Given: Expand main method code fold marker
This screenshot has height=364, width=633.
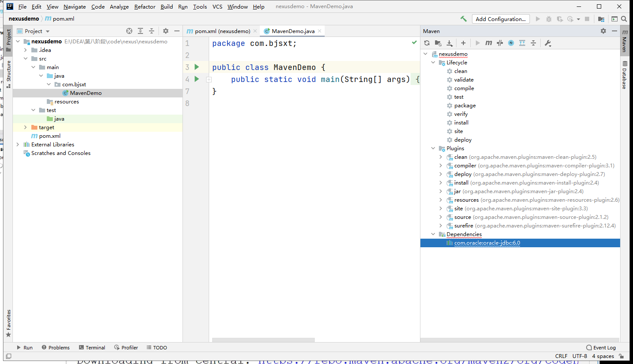Looking at the screenshot, I should [x=209, y=79].
